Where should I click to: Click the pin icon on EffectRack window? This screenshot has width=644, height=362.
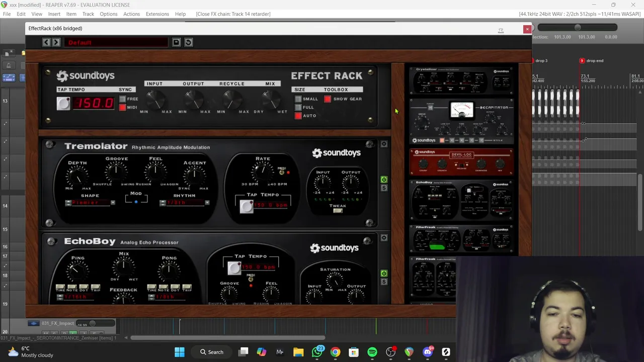point(501,30)
